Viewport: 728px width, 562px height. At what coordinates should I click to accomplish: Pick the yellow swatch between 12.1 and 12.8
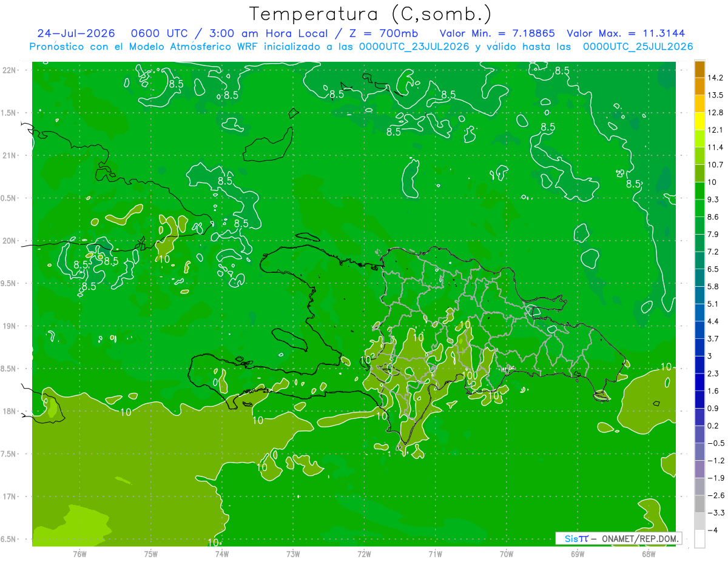(x=699, y=121)
